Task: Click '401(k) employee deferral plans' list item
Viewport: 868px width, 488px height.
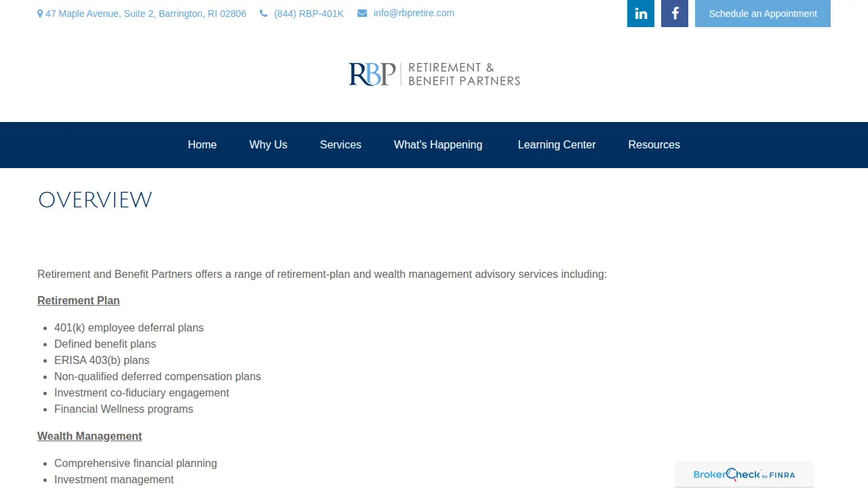Action: (129, 328)
